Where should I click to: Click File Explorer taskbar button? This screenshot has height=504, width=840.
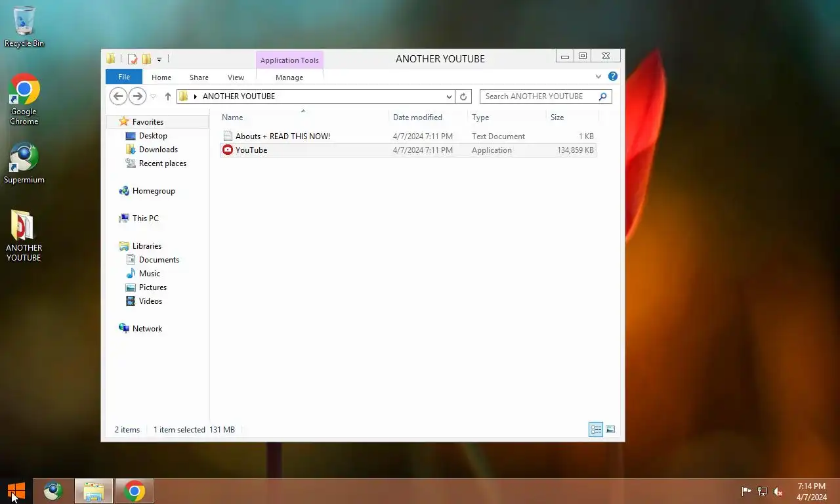click(x=94, y=491)
